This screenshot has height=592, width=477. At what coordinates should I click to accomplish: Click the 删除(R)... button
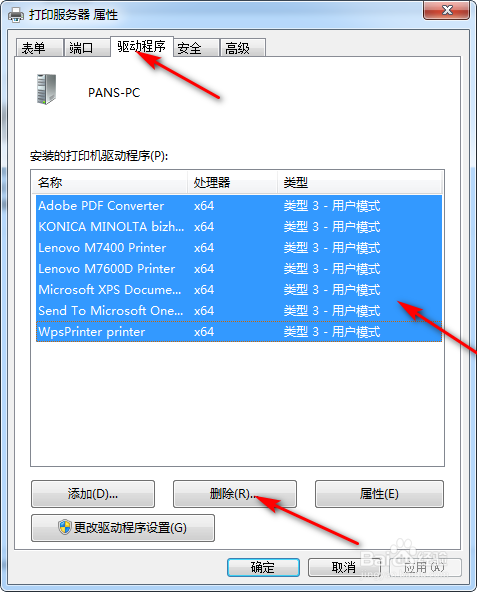click(x=235, y=494)
